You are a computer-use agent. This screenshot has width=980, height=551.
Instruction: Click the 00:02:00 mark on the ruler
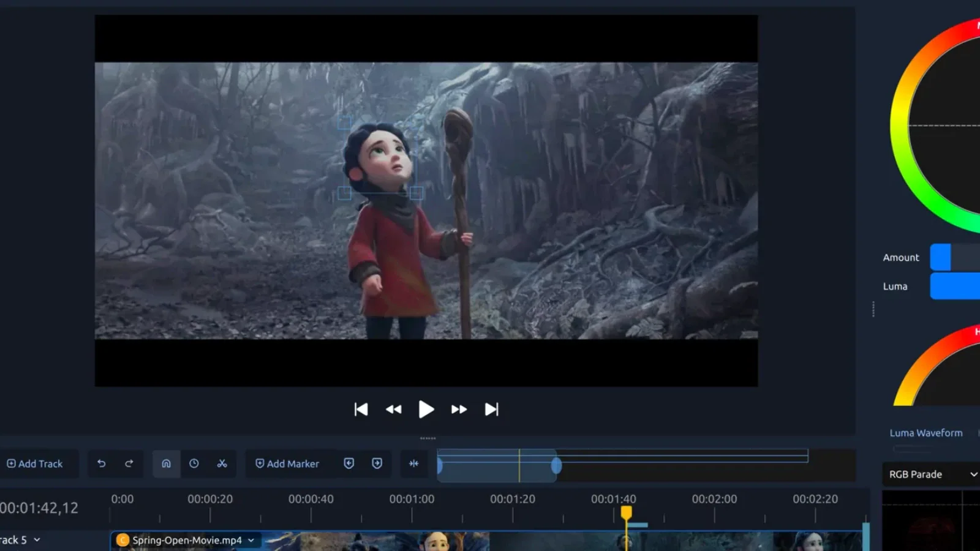[714, 499]
